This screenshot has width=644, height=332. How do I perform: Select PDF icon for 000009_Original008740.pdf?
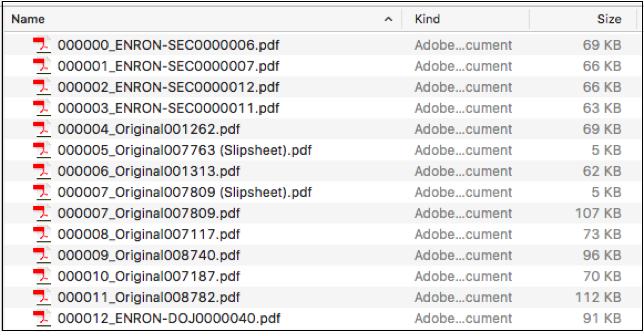click(x=42, y=255)
